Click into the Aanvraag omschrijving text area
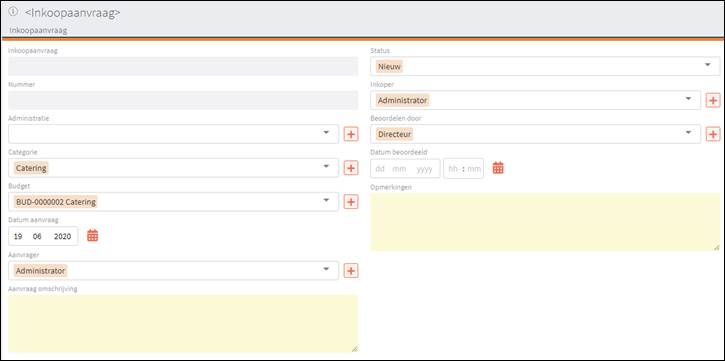Image resolution: width=725 pixels, height=361 pixels. point(183,324)
